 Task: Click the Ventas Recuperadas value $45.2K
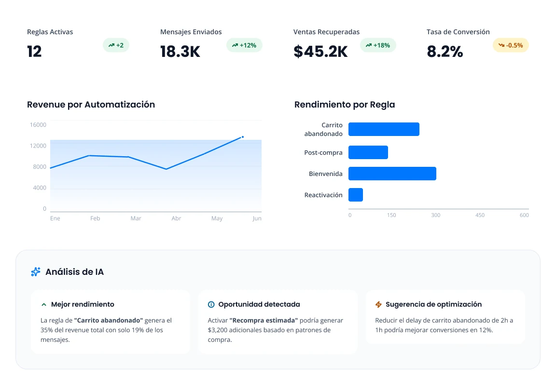(x=320, y=52)
